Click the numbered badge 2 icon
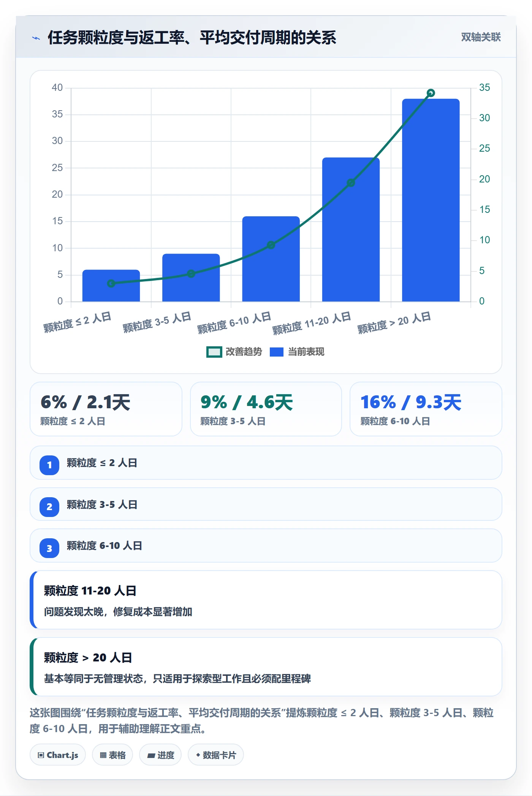The height and width of the screenshot is (796, 532). tap(49, 507)
